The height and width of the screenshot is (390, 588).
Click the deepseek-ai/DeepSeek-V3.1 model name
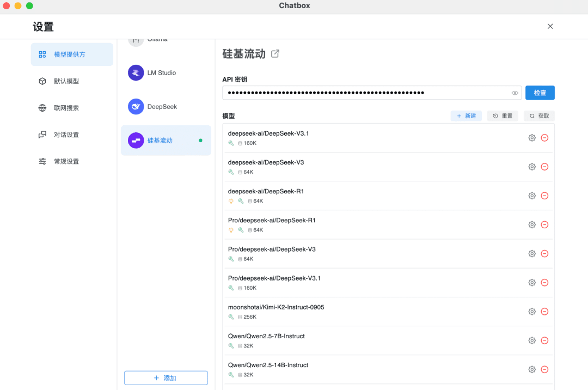click(x=268, y=133)
